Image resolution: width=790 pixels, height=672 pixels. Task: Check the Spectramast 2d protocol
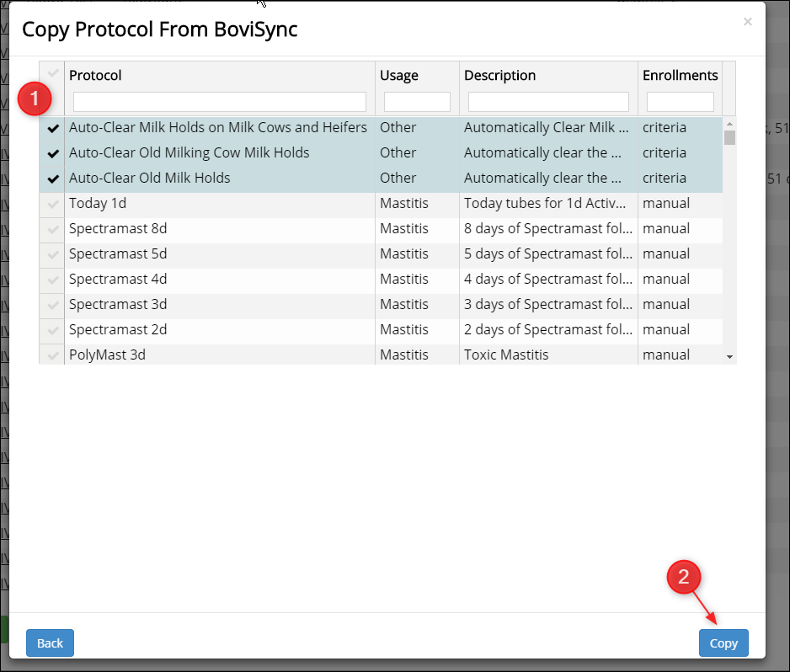coord(53,330)
